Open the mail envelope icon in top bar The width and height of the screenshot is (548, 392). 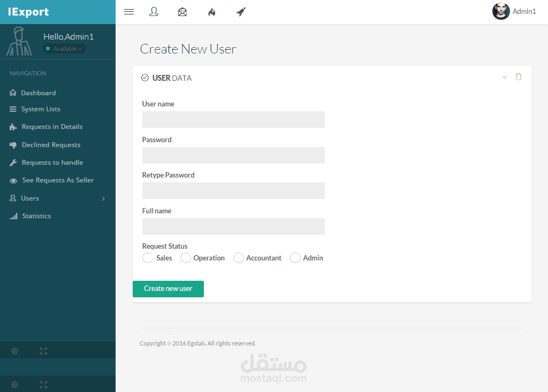182,12
